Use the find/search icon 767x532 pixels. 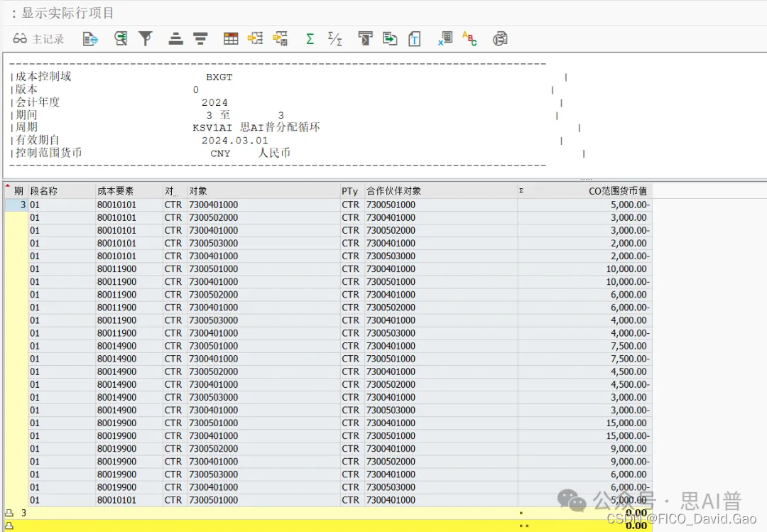[x=121, y=38]
